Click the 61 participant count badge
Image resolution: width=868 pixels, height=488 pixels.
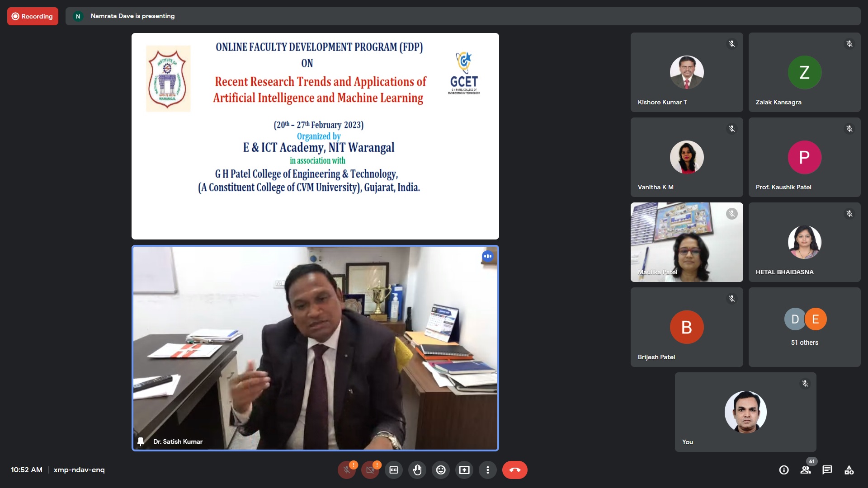812,461
